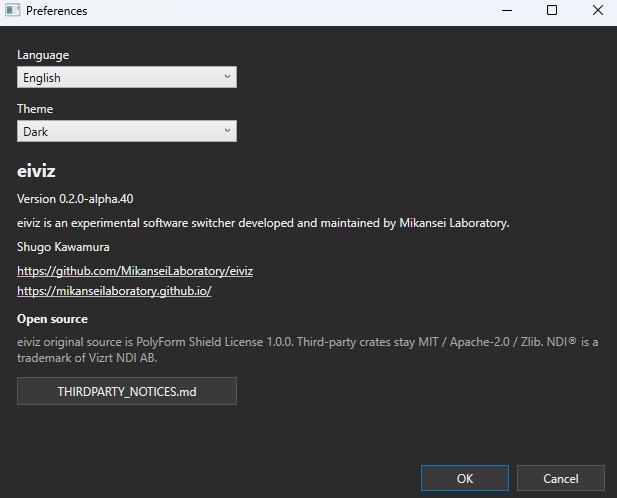Screen dimensions: 617x498
Task: Open the GitHub MikanseiLaboratory/eiviz link
Action: 135,271
